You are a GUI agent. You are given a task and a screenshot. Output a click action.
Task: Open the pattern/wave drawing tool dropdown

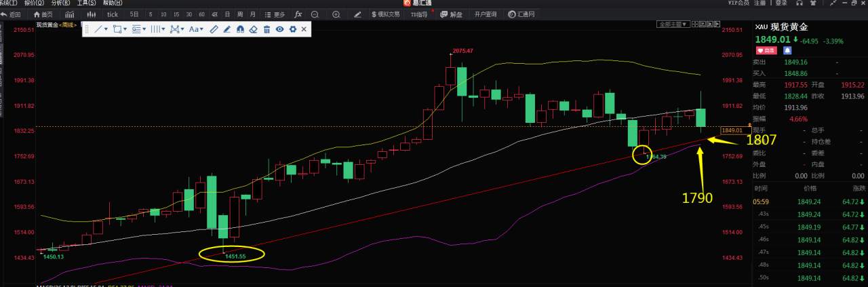click(176, 29)
